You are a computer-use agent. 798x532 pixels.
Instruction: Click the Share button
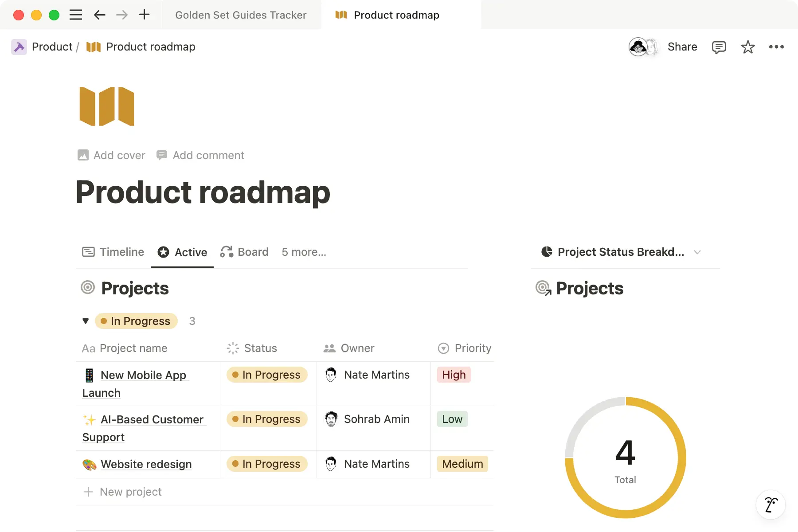click(682, 47)
